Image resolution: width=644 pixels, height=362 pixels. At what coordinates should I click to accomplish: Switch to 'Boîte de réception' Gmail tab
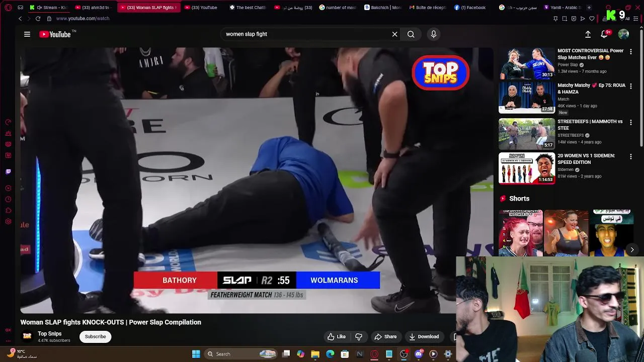(x=428, y=8)
